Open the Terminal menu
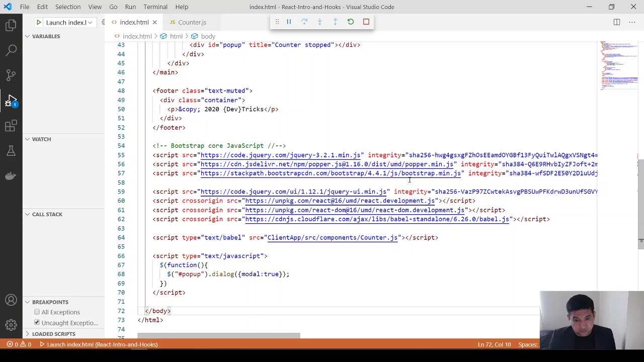Screen dimensions: 644x362 [155, 7]
